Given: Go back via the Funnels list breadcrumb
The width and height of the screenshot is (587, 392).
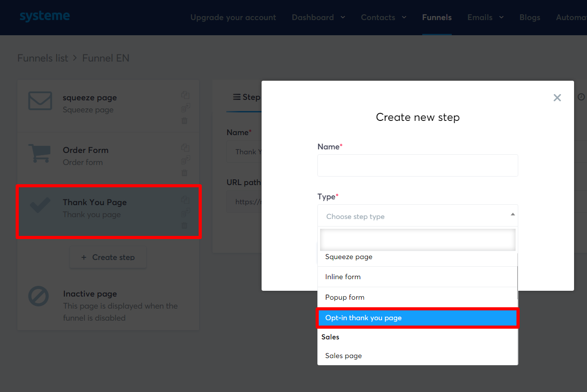Looking at the screenshot, I should (x=42, y=58).
